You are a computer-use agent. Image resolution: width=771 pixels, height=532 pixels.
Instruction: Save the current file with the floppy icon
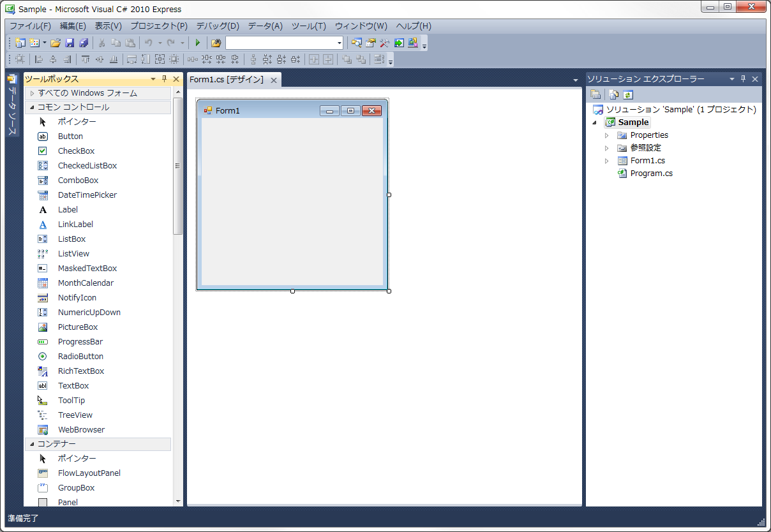tap(70, 43)
